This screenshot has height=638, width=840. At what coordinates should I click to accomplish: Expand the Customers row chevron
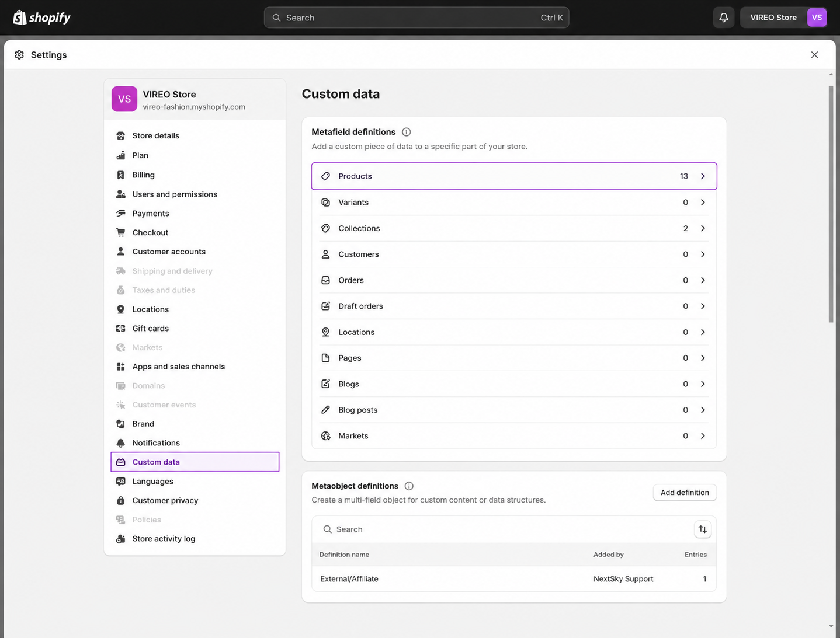[703, 254]
